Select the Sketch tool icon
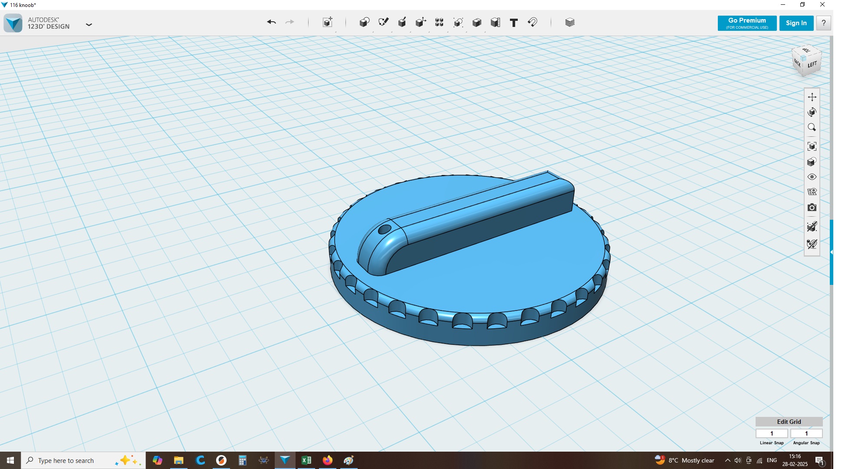The height and width of the screenshot is (469, 868). coord(383,22)
